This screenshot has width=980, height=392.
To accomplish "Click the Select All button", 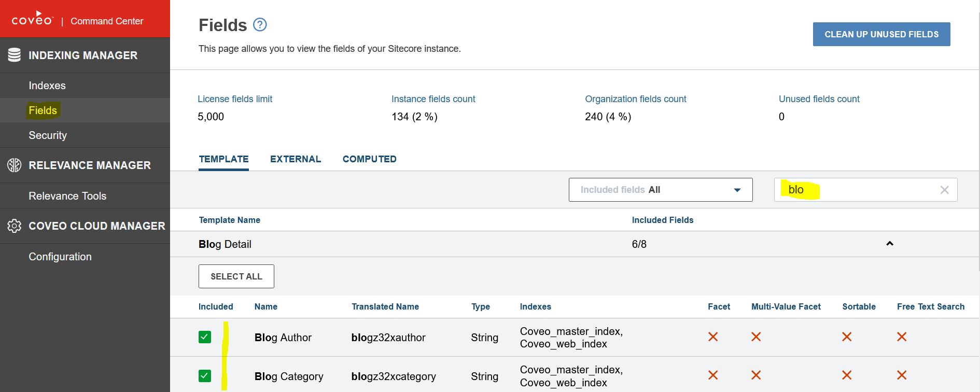I will tap(236, 276).
